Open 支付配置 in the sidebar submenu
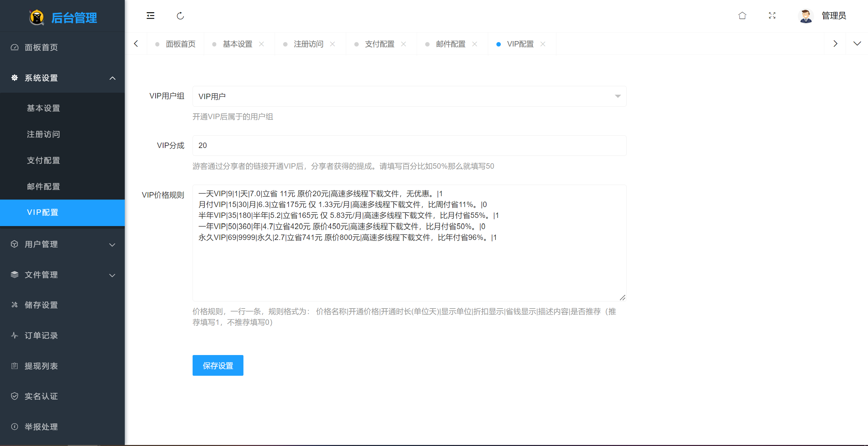This screenshot has height=446, width=868. coord(62,160)
